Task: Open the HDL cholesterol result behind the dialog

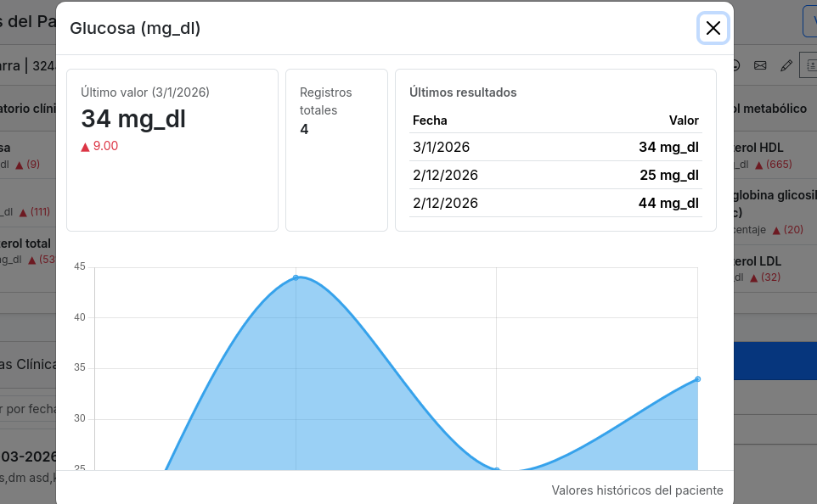Action: click(x=766, y=155)
